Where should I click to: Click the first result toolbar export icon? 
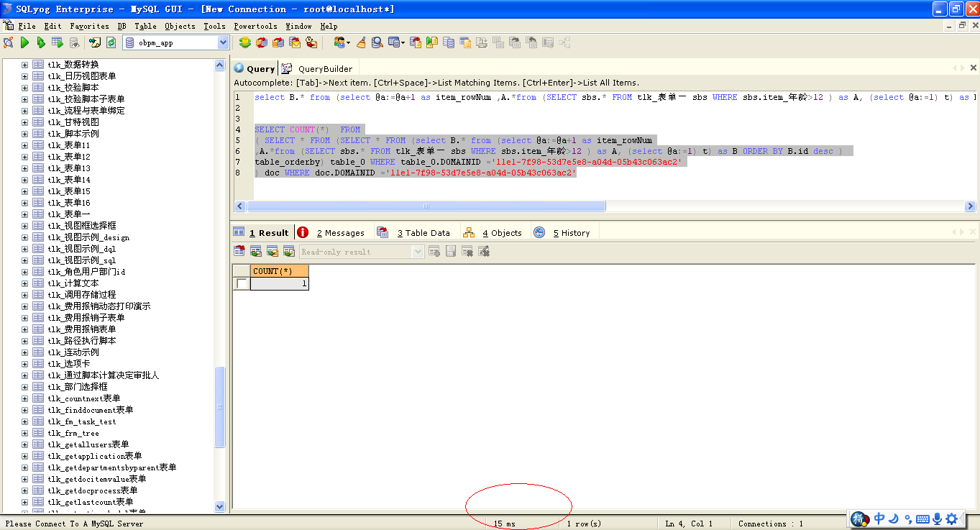tap(239, 251)
